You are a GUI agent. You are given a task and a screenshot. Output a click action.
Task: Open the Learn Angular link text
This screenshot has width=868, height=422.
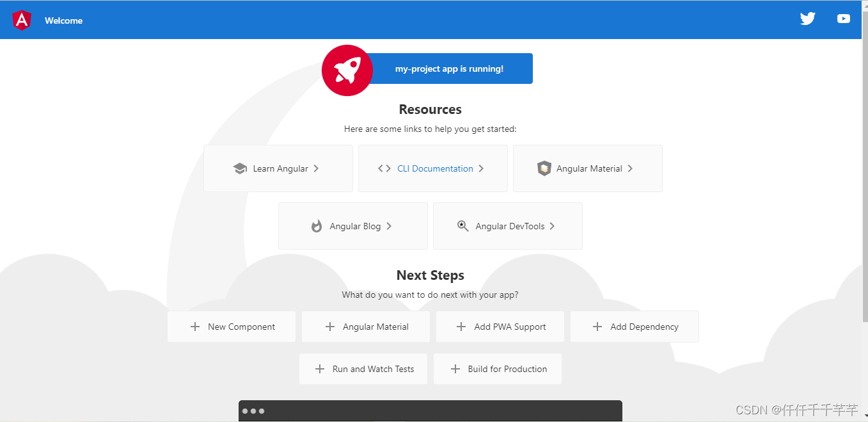tap(280, 169)
